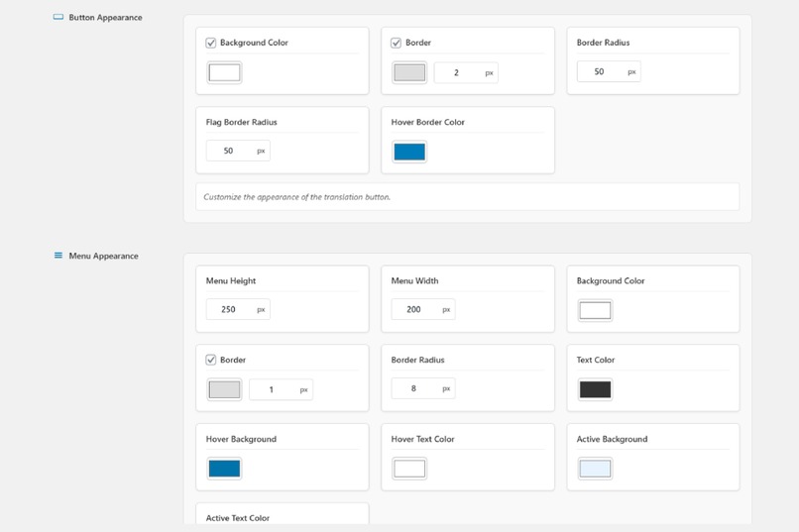Image resolution: width=799 pixels, height=532 pixels.
Task: Open Active Background light blue swatch
Action: 595,469
